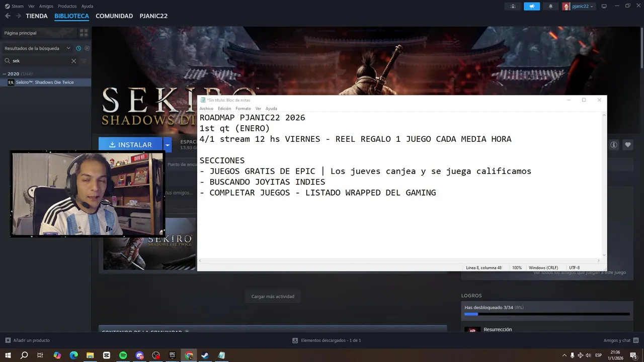Open Steam notifications bell

click(550, 6)
